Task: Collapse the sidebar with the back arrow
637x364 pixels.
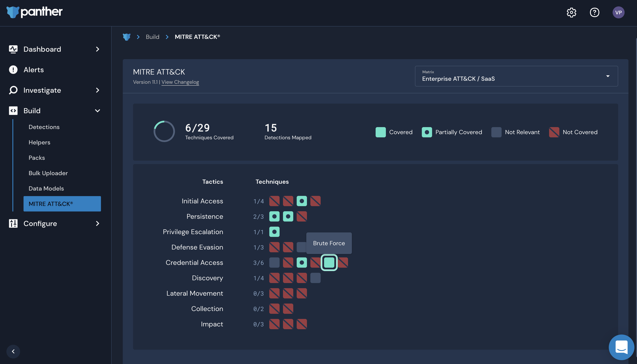Action: tap(13, 351)
